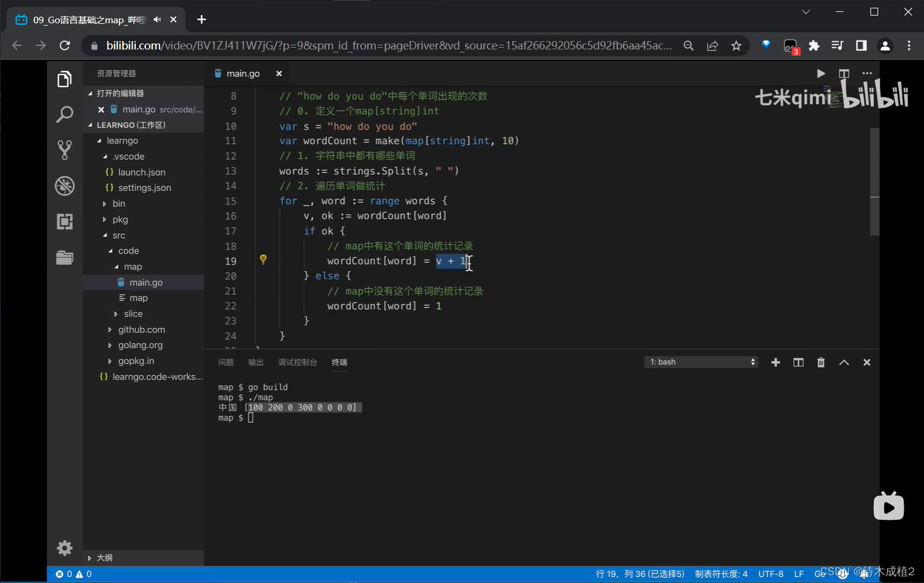
Task: Close the main.go editor tab
Action: click(279, 73)
